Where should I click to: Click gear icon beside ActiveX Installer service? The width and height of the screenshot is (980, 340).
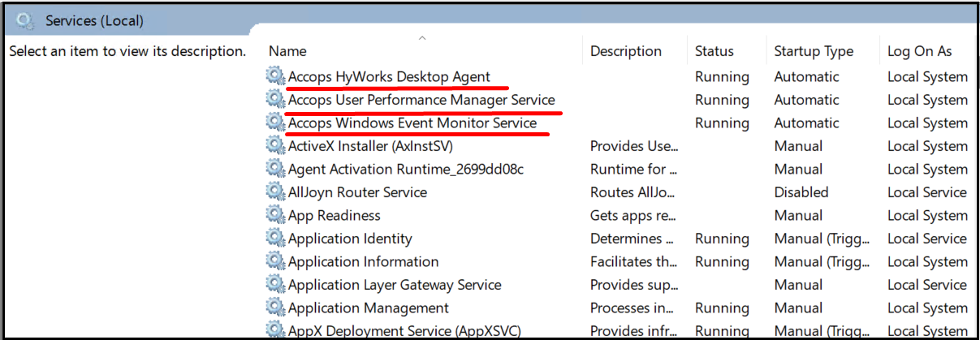point(276,146)
